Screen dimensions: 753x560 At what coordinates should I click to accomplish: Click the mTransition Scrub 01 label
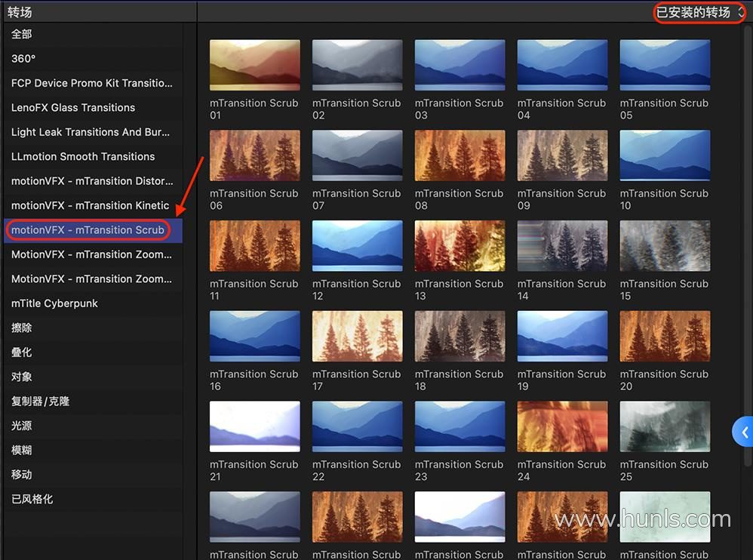click(254, 109)
